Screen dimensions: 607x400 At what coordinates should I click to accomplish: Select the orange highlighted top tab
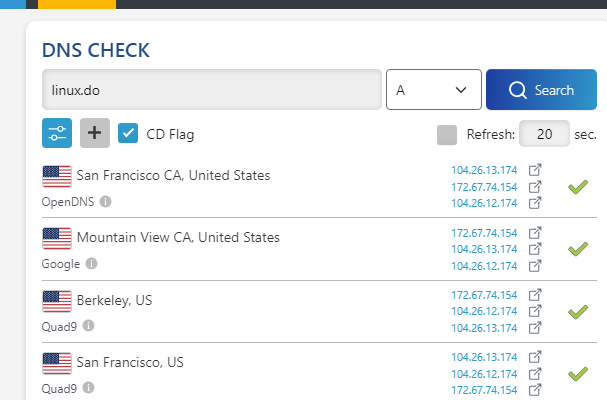coord(77,4)
